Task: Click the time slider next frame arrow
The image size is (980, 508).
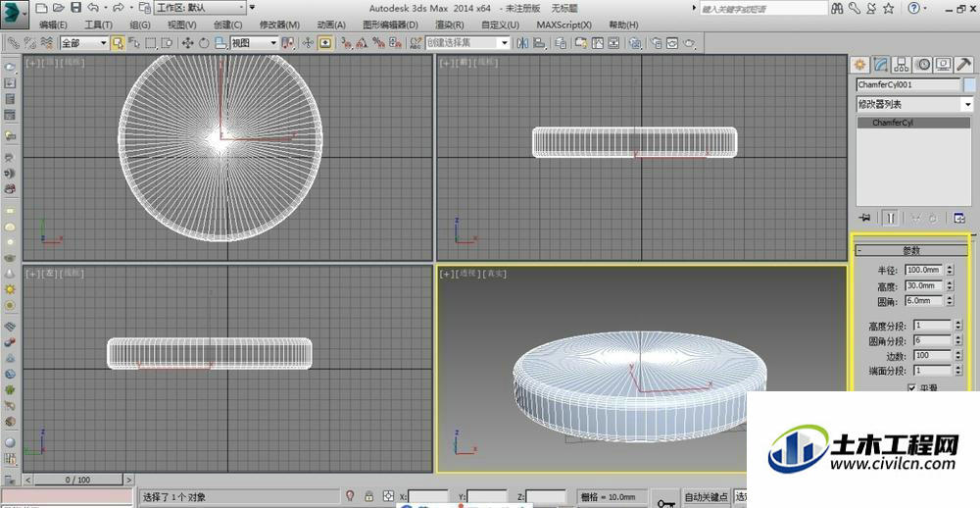Action: (x=128, y=480)
